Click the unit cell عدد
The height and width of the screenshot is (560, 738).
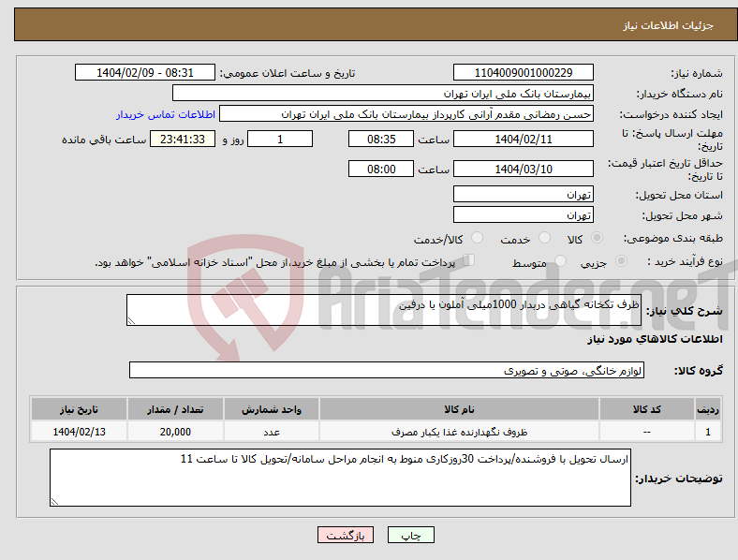click(272, 432)
